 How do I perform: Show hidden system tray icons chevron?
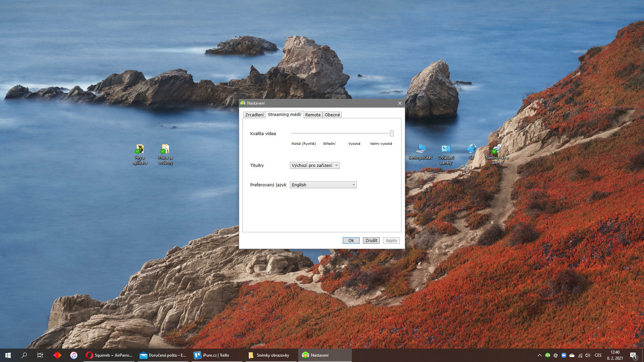[x=539, y=355]
